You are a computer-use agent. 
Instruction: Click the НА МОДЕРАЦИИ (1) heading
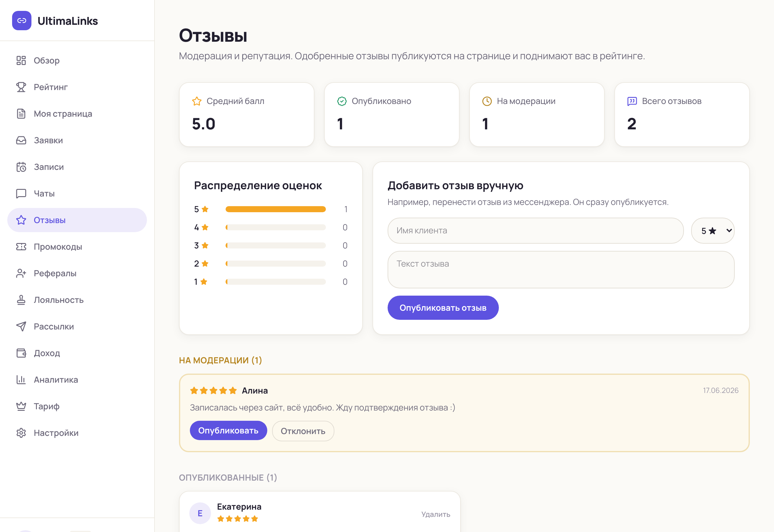pos(220,360)
